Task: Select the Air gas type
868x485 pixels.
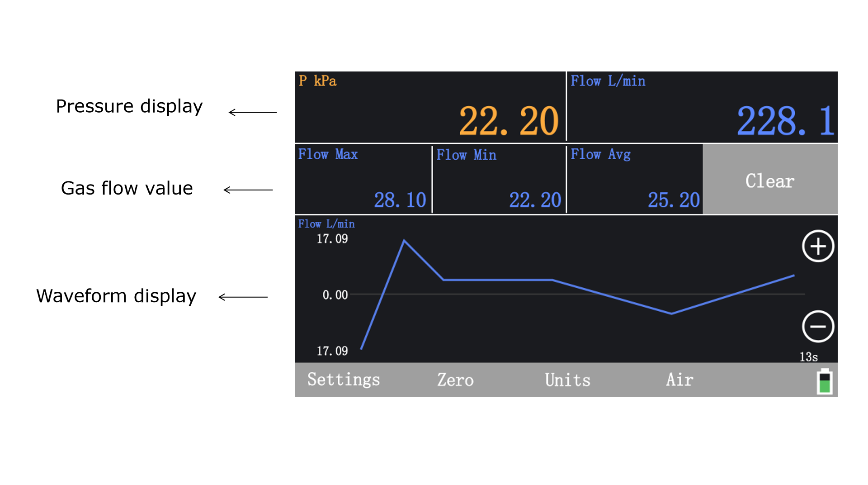Action: click(679, 380)
